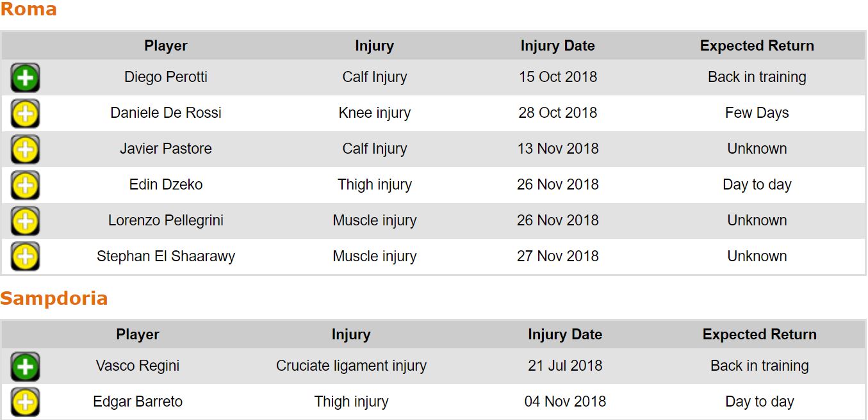This screenshot has height=420, width=868.
Task: Open the Sampdoria team heading
Action: click(x=54, y=298)
